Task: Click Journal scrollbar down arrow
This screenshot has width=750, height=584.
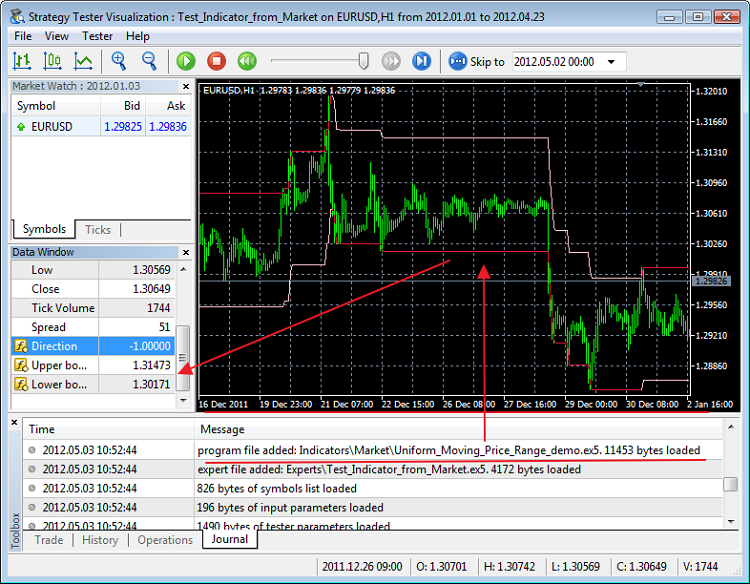Action: (x=731, y=521)
